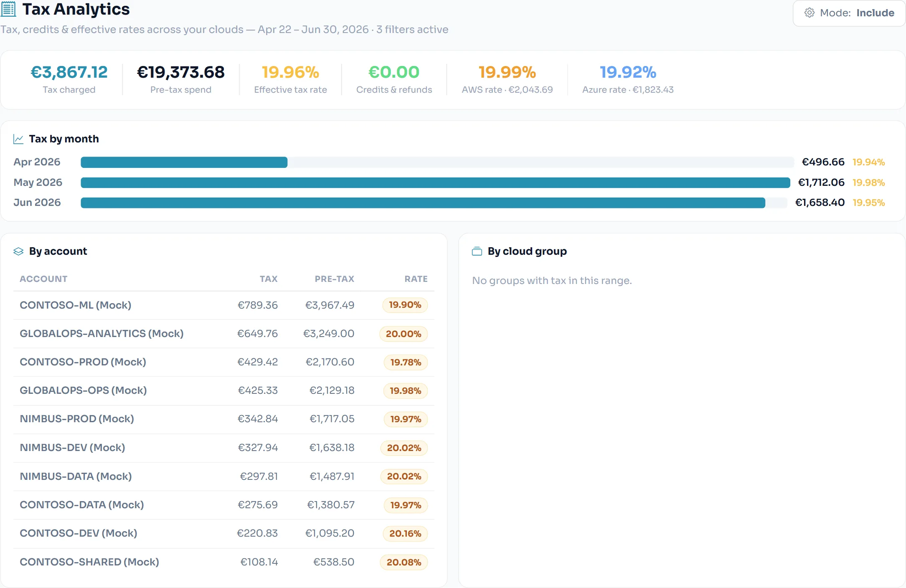
Task: Click the €3,249.00 pre-tax amount
Action: [x=328, y=334]
